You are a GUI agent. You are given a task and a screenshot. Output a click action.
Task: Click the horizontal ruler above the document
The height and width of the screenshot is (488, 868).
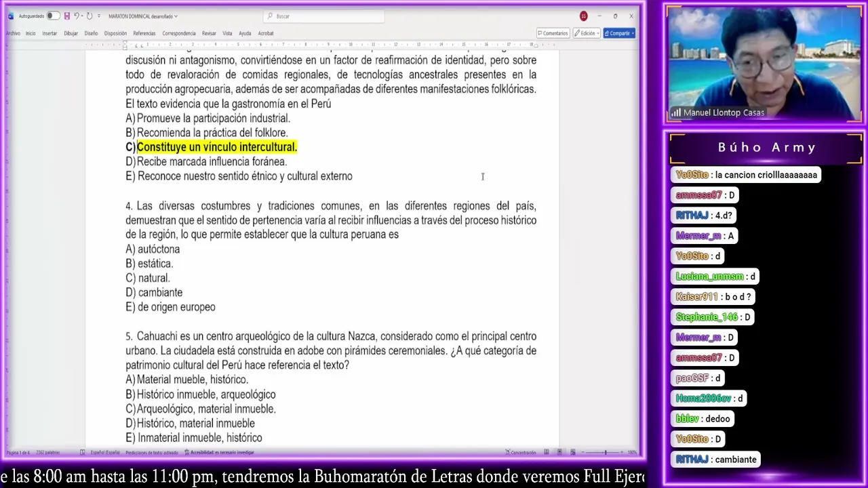(331, 45)
